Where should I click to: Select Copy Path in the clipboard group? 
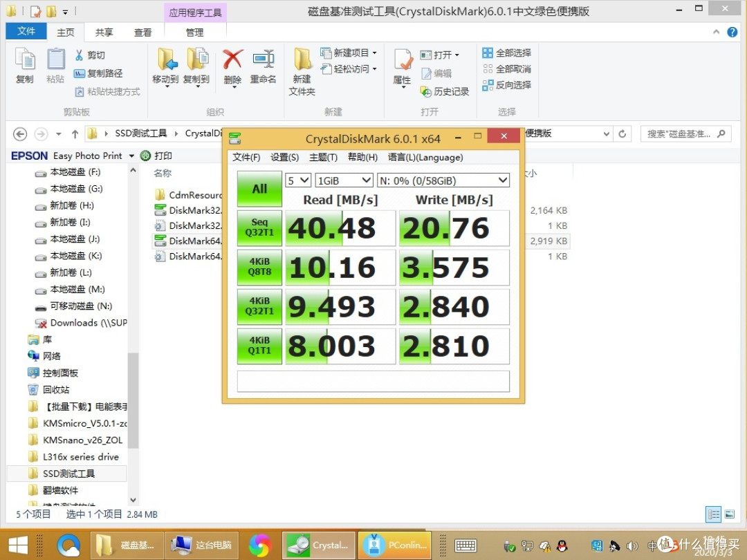coord(98,73)
